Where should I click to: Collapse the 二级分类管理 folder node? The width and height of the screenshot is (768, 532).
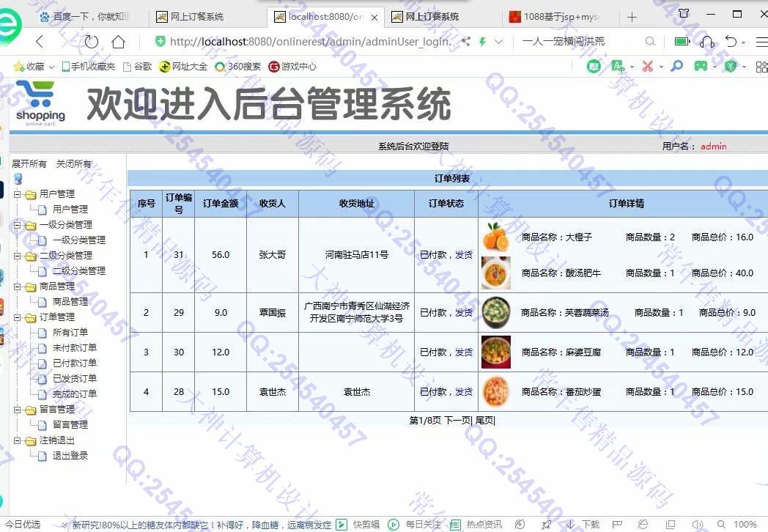(17, 256)
